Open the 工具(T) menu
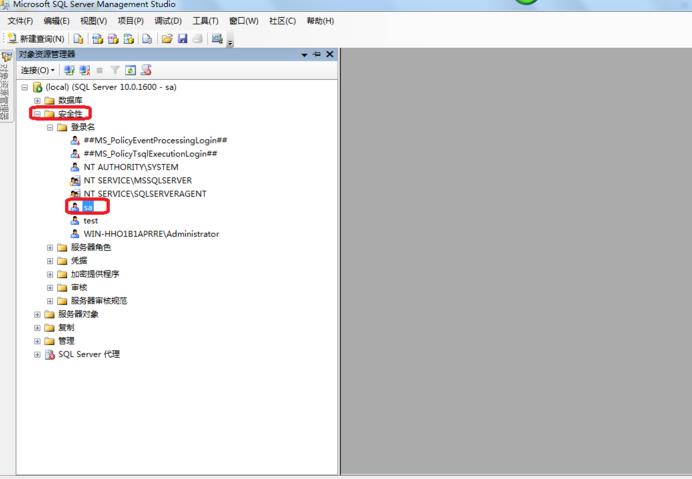This screenshot has width=692, height=479. tap(205, 21)
